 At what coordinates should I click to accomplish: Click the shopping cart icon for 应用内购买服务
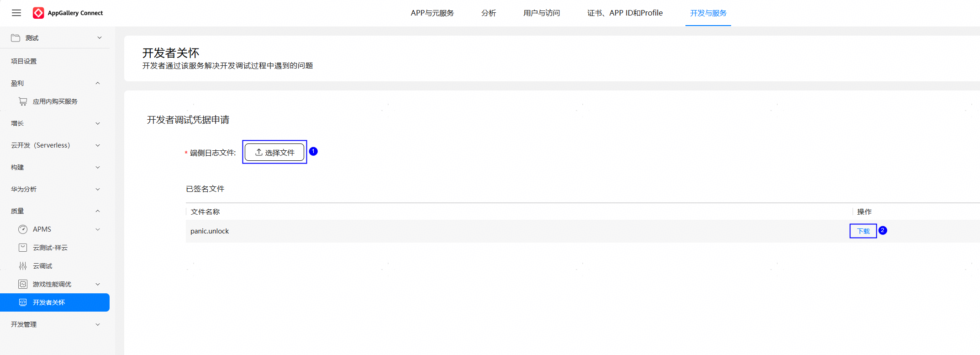point(23,101)
